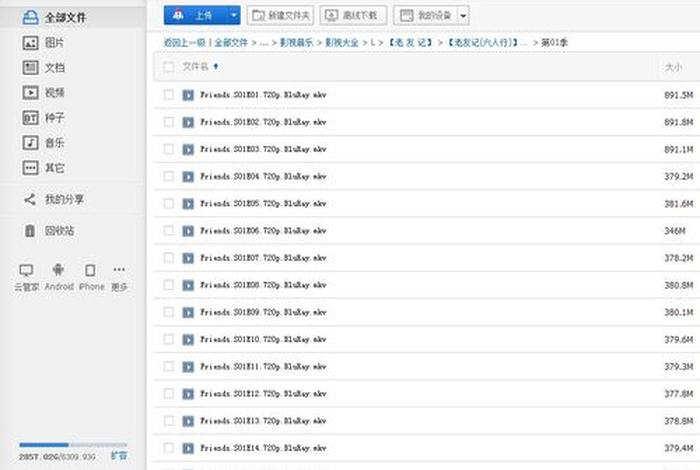The height and width of the screenshot is (470, 700).
Task: Click the video icon of Friends.S01E13
Action: [188, 421]
